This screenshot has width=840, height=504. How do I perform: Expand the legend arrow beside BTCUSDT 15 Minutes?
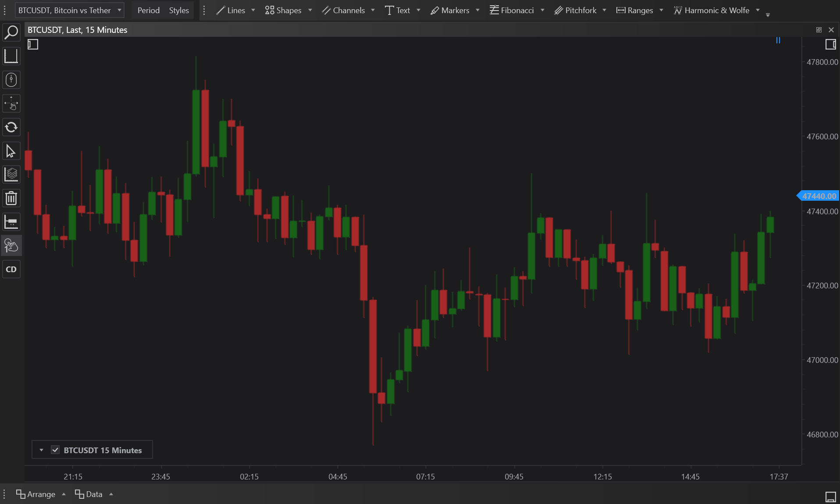click(41, 450)
